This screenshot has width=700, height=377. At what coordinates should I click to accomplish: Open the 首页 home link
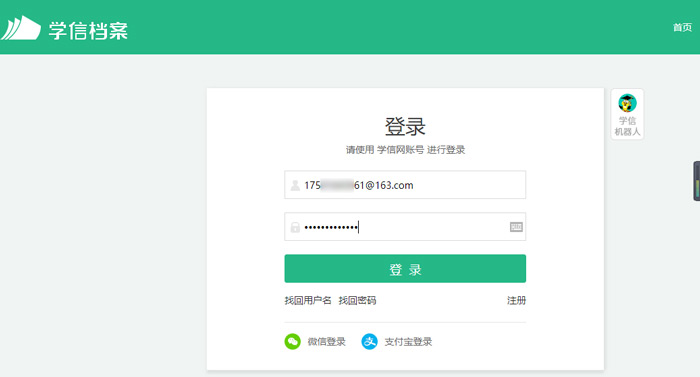pyautogui.click(x=682, y=28)
